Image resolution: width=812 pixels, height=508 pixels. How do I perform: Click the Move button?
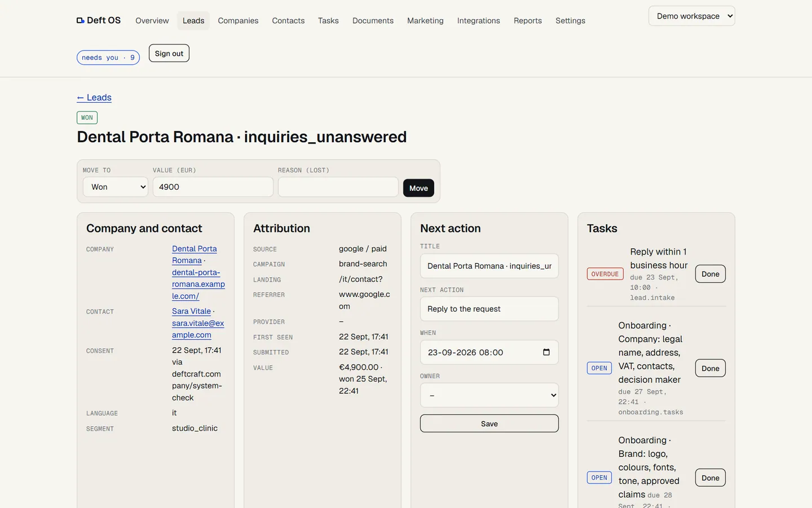(x=418, y=188)
